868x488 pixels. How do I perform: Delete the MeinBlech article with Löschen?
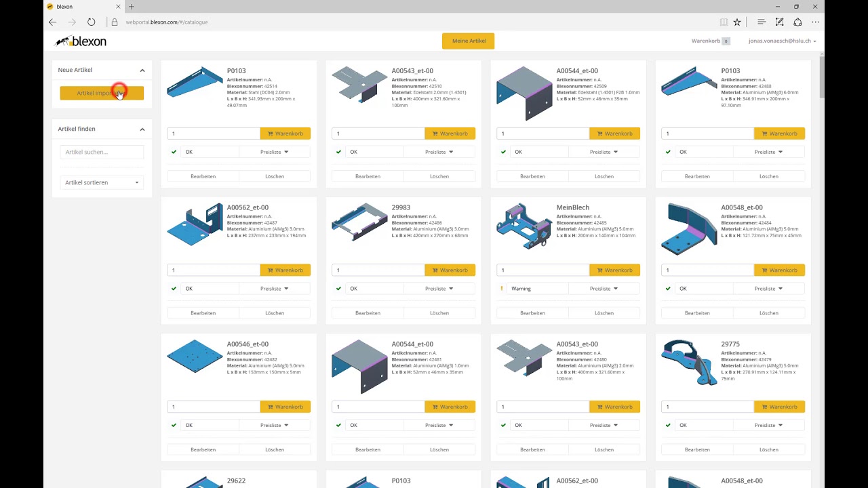click(x=604, y=313)
